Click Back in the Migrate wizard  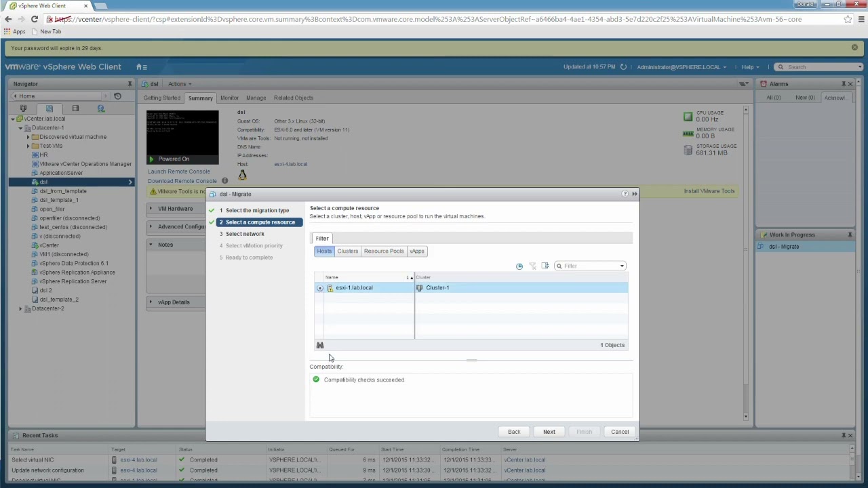(x=514, y=432)
